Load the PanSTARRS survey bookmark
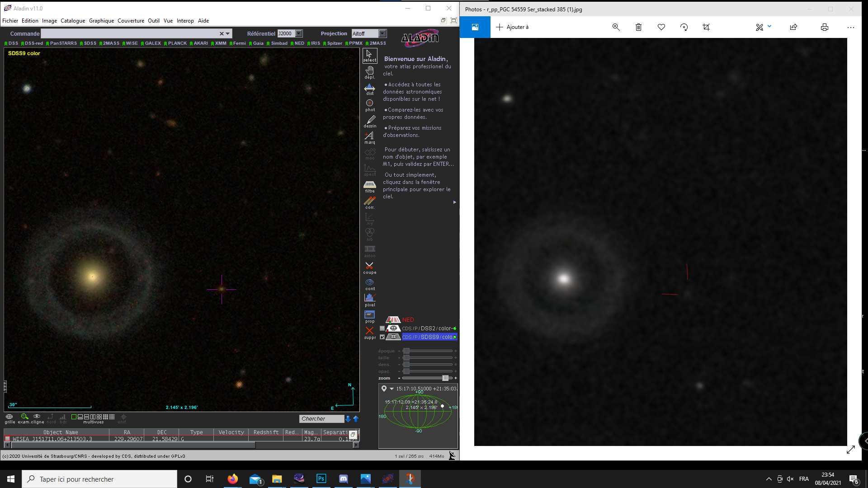Image resolution: width=868 pixels, height=488 pixels. pos(61,43)
